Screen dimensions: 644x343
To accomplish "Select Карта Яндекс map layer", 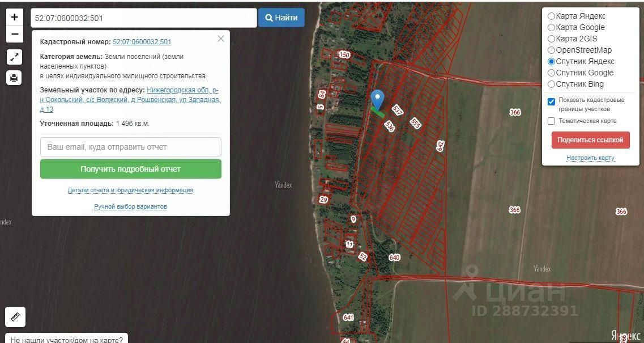I will 552,16.
